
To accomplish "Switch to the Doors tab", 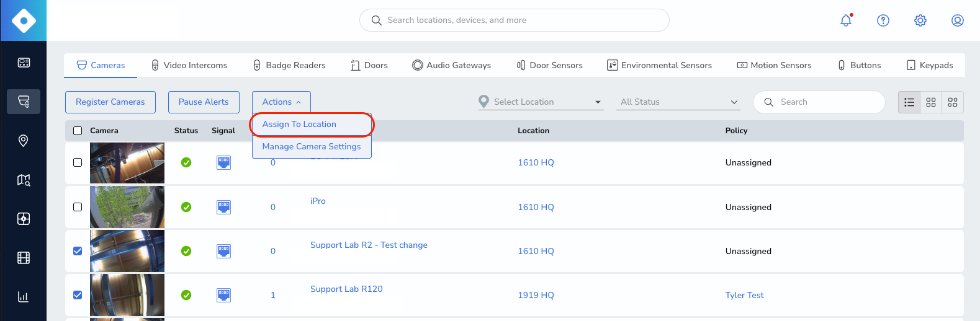I will pyautogui.click(x=369, y=65).
